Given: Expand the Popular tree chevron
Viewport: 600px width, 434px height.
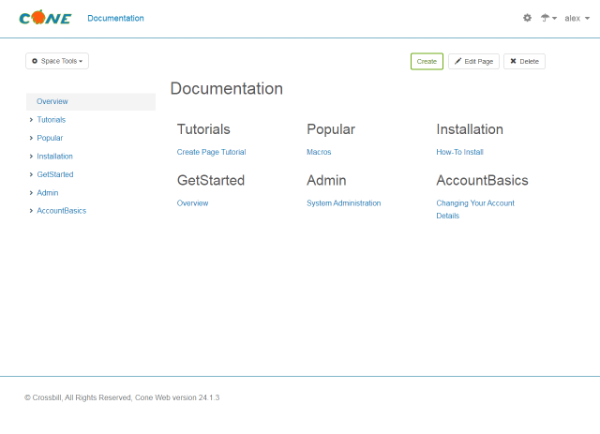Looking at the screenshot, I should pyautogui.click(x=31, y=138).
